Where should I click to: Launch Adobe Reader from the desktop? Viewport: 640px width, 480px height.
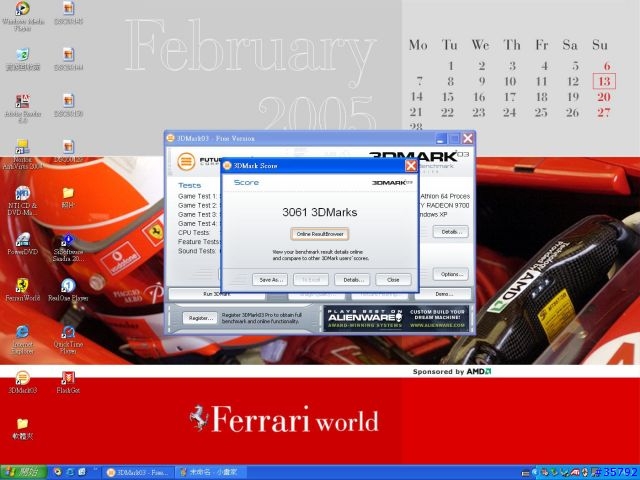click(22, 108)
